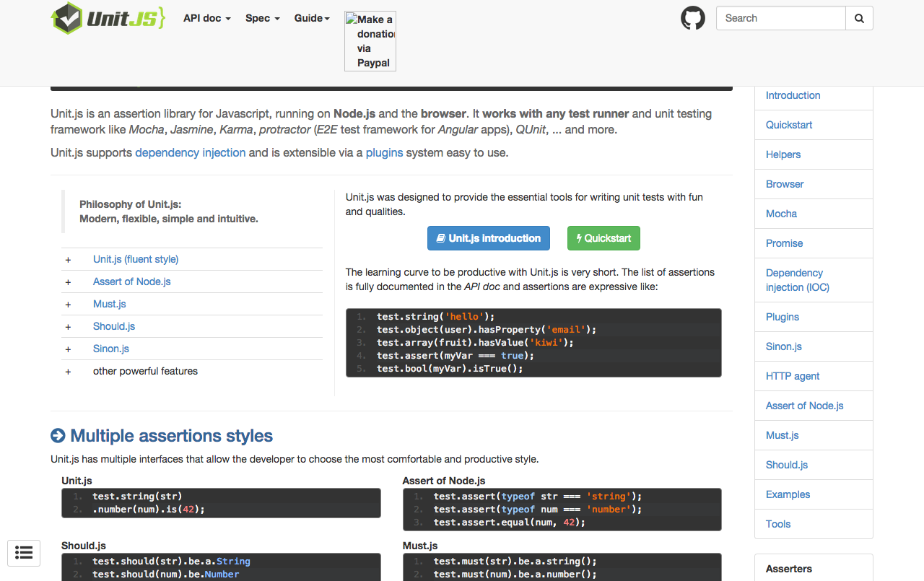The height and width of the screenshot is (581, 924).
Task: Open the Multiple assertions styles heading link
Action: coord(162,436)
